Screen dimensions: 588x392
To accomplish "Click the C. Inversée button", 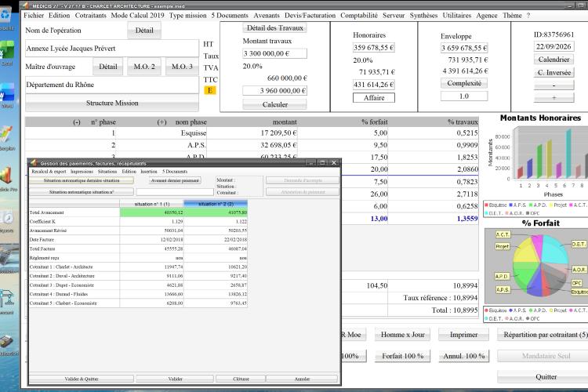I will [554, 72].
